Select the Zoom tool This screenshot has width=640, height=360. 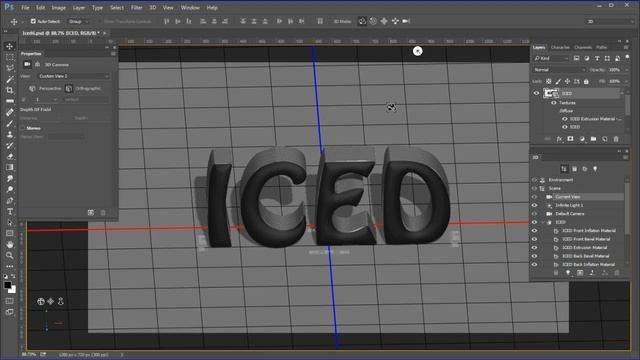pos(10,256)
